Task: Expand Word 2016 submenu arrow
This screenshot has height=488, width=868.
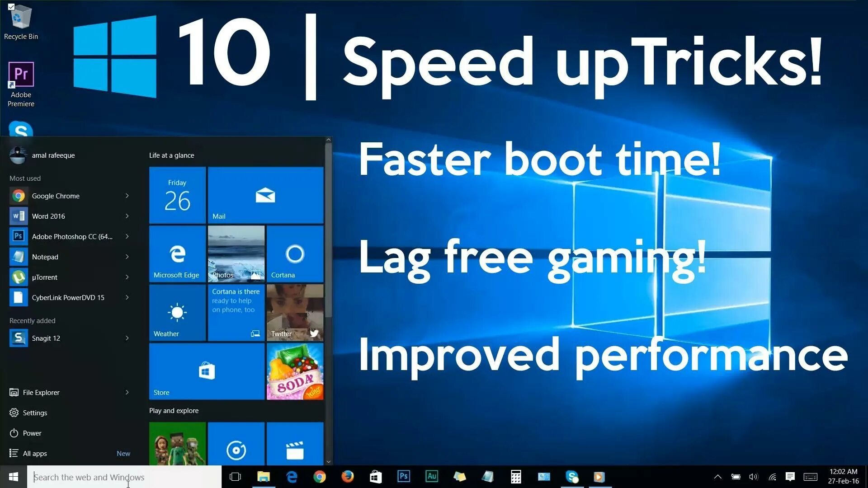Action: click(x=127, y=216)
